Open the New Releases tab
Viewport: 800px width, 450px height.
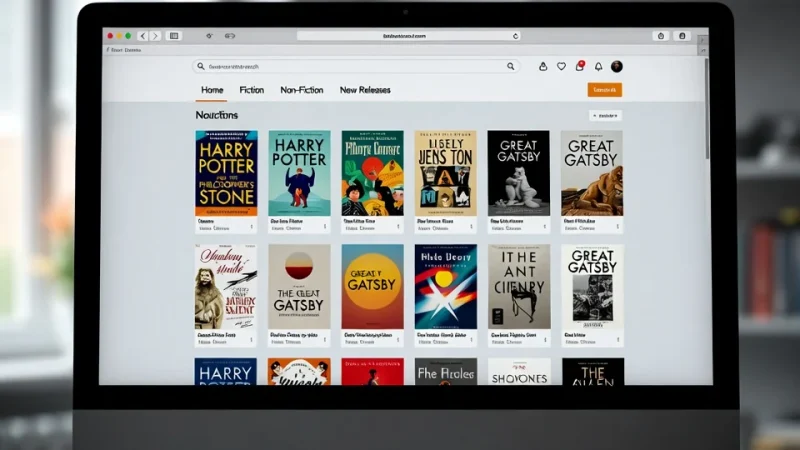pos(365,90)
